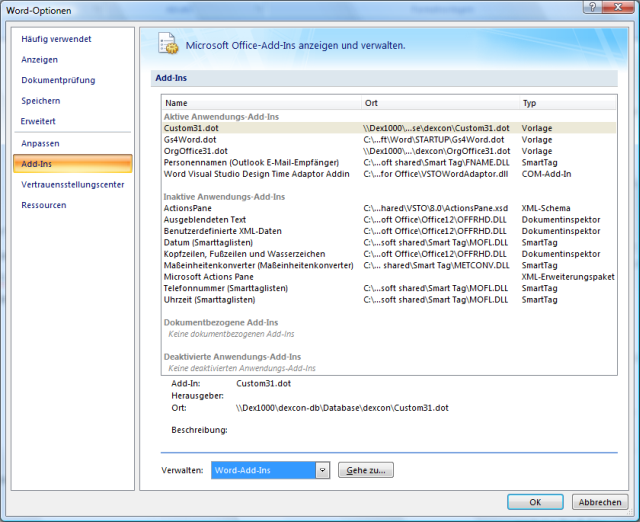Screen dimensions: 640x522
Task: Select the Datum (Smarttaglisten) row
Action: pyautogui.click(x=389, y=242)
